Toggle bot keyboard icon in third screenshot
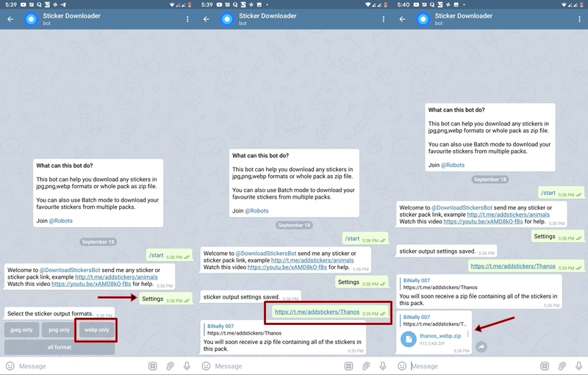Viewport: 588px width, 375px height. pos(545,366)
